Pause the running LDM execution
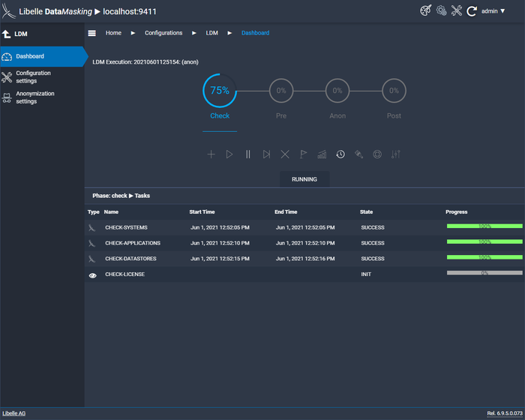 (x=248, y=154)
